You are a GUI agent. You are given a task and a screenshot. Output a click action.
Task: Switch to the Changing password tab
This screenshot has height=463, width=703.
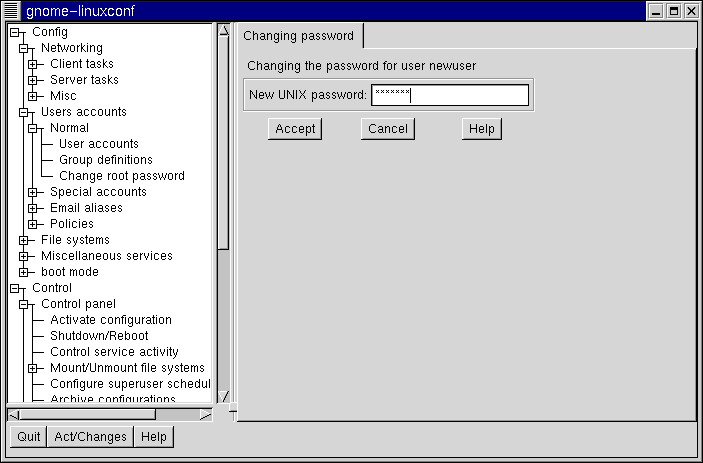click(x=299, y=36)
